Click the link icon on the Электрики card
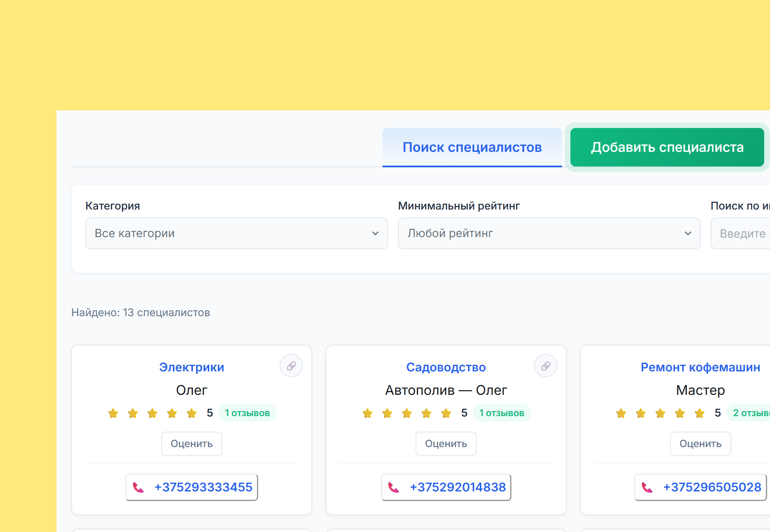The image size is (770, 532). (291, 365)
